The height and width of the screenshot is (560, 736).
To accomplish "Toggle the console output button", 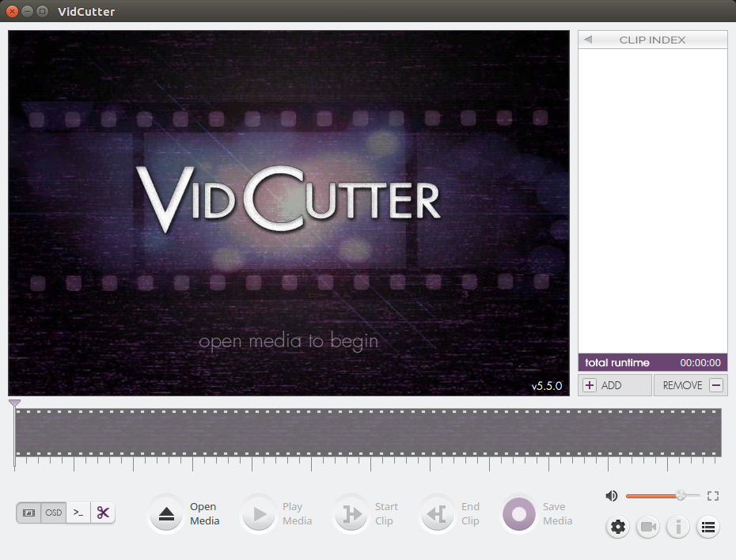I will click(x=78, y=513).
